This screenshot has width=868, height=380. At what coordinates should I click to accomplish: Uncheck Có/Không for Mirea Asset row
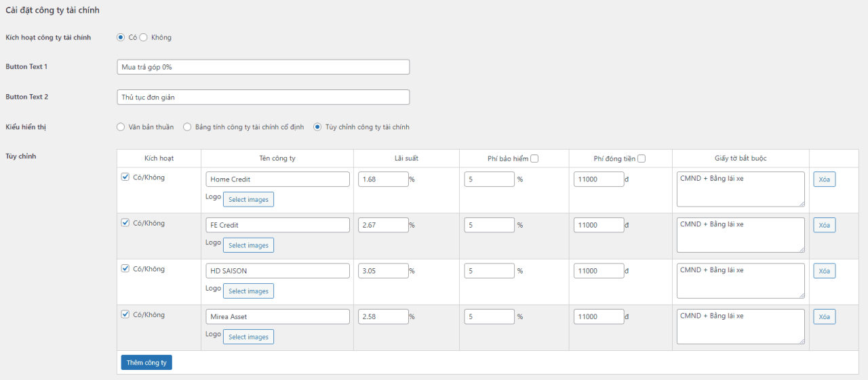pyautogui.click(x=125, y=314)
